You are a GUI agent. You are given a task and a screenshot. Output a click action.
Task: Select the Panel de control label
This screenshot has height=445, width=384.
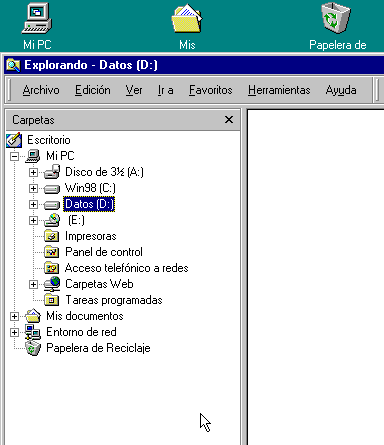click(104, 252)
